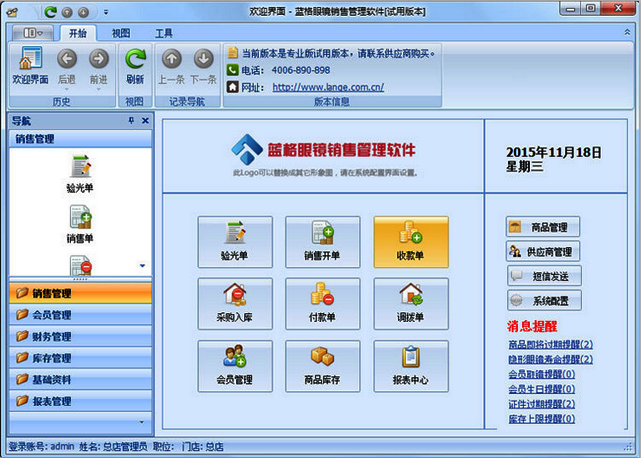Open the 调拨单 tile
Image resolution: width=641 pixels, height=458 pixels.
[x=411, y=304]
